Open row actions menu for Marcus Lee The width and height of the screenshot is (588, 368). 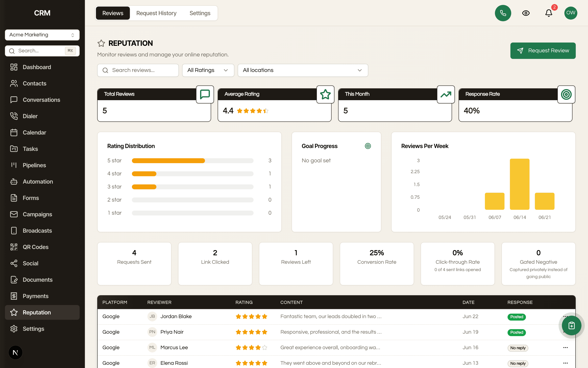point(565,348)
